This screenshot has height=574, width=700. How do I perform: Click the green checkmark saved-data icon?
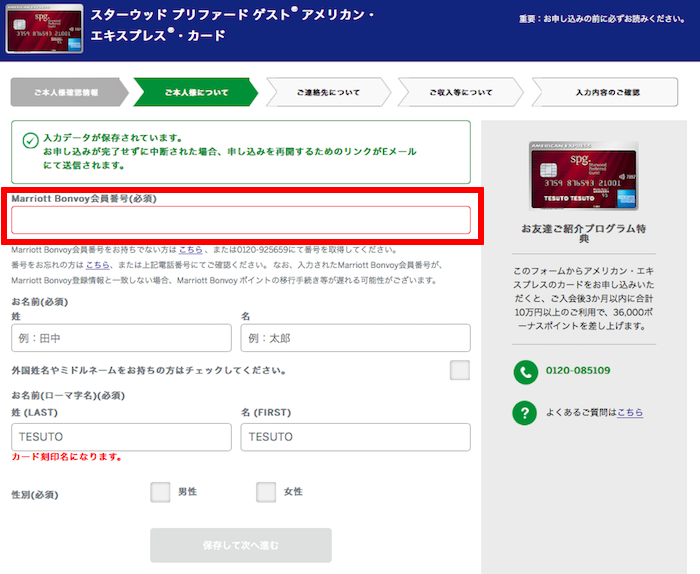click(x=30, y=140)
